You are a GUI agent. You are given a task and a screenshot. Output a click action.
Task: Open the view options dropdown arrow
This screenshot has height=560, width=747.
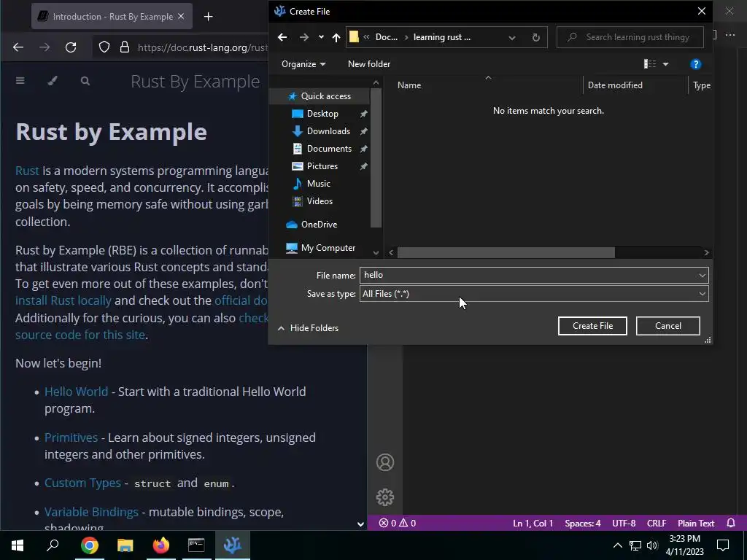pyautogui.click(x=665, y=64)
